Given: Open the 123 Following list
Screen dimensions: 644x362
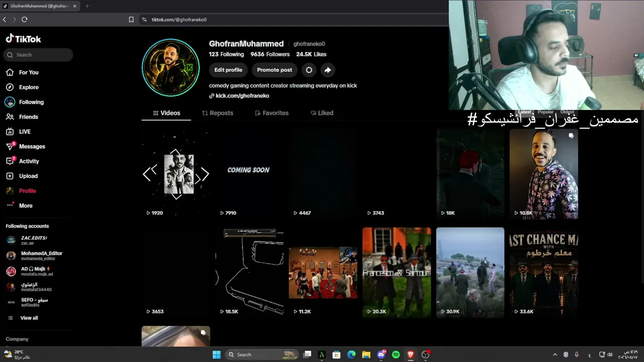Looking at the screenshot, I should point(226,54).
